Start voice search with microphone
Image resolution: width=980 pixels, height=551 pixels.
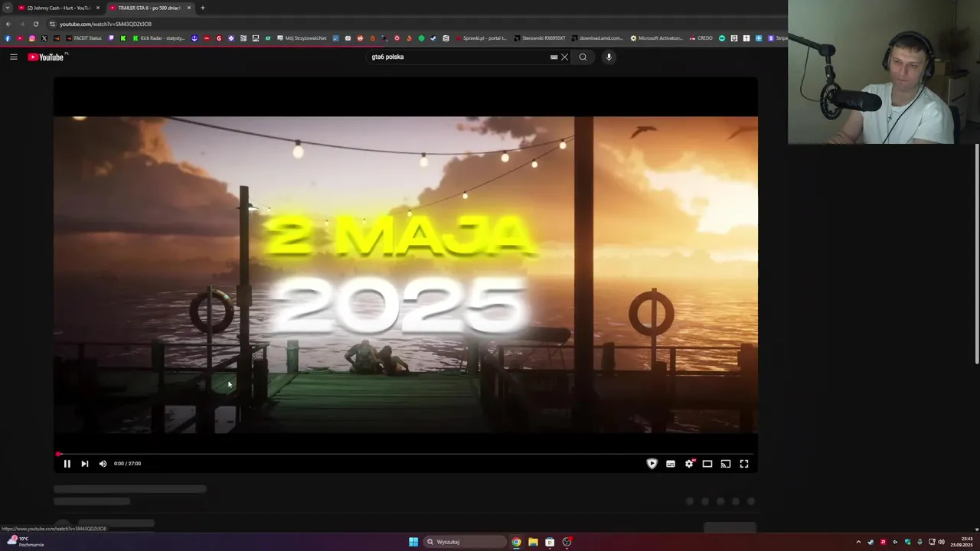[609, 57]
